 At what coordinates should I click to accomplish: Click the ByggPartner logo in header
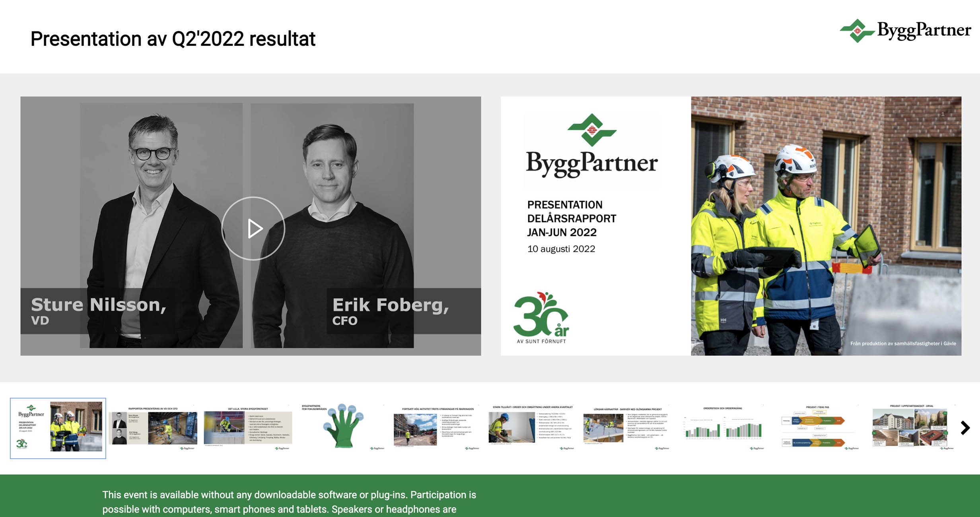coord(905,31)
